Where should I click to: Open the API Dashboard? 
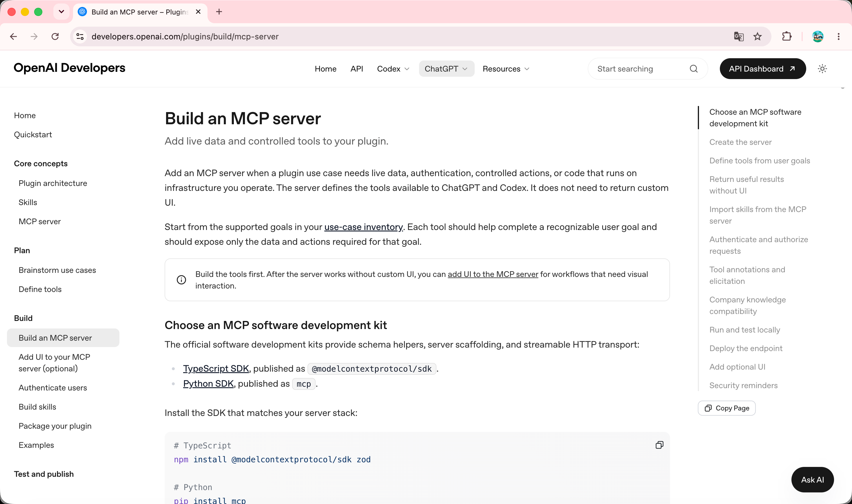(763, 69)
